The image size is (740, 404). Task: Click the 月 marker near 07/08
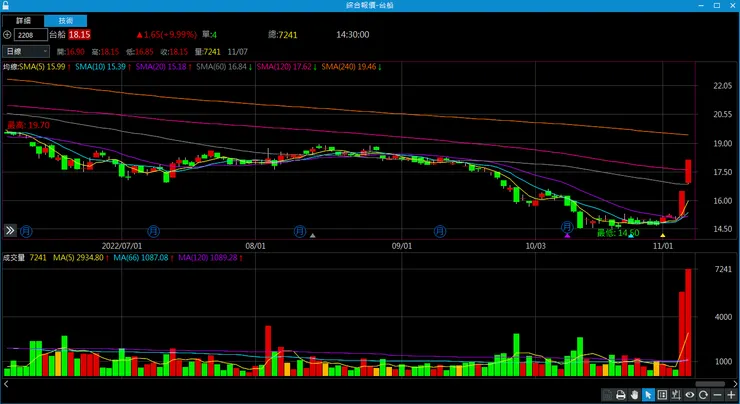[153, 231]
